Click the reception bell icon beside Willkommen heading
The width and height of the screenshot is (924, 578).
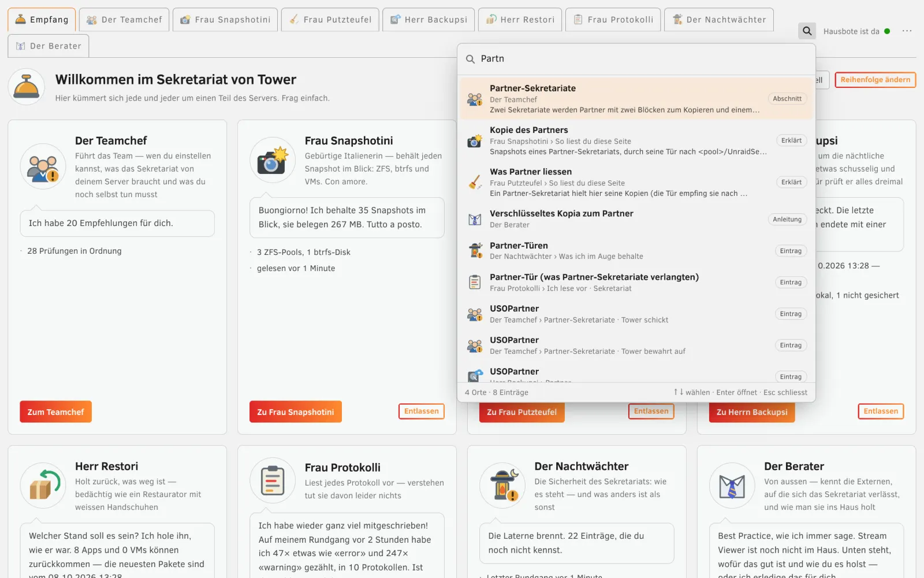(x=27, y=87)
